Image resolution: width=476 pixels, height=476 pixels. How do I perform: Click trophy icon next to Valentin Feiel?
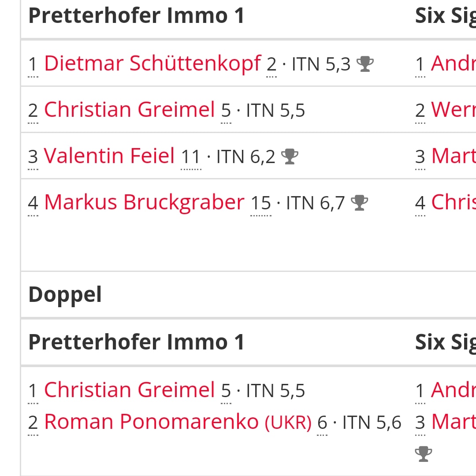click(x=290, y=156)
